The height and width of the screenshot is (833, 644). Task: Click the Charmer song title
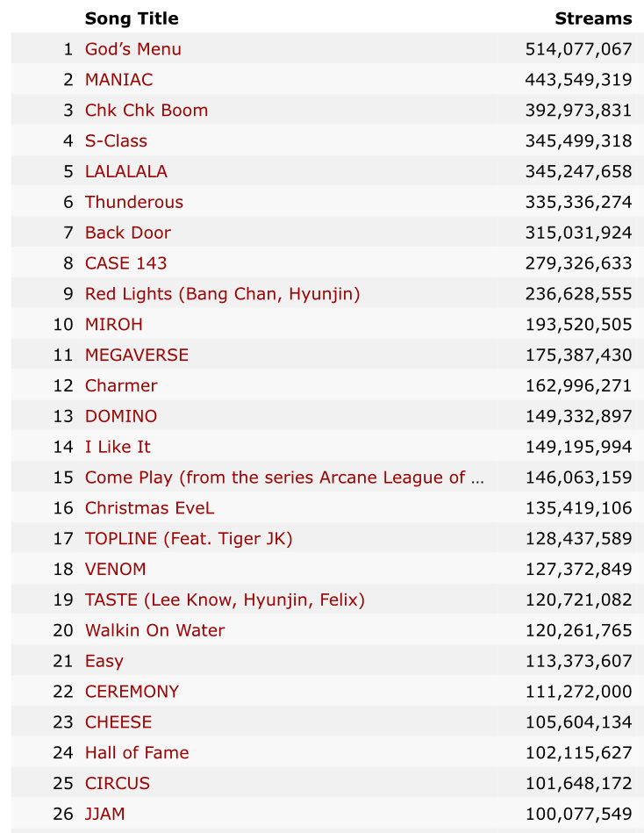[121, 385]
